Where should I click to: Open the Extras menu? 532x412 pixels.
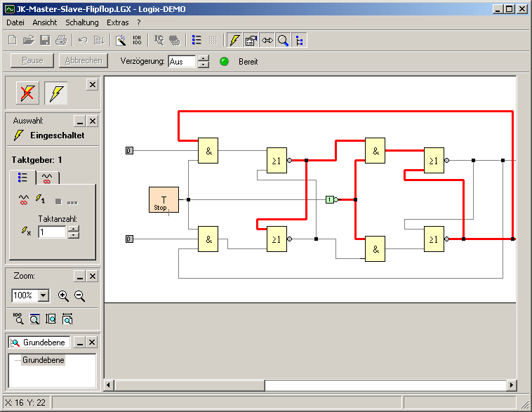coord(117,22)
